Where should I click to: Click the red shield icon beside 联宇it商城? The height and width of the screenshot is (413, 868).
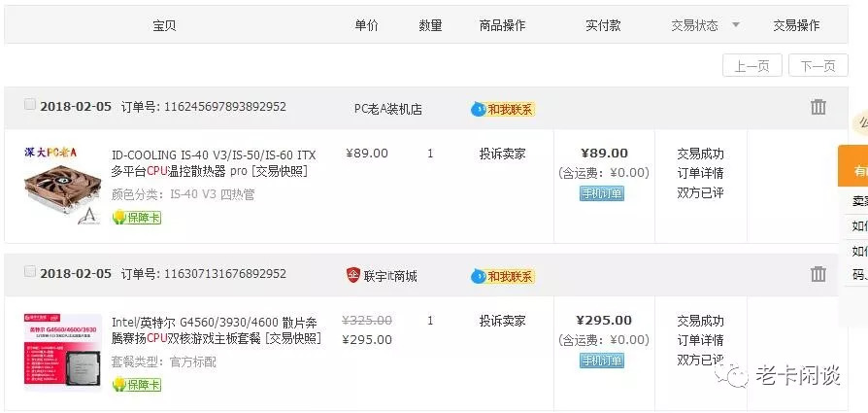353,275
